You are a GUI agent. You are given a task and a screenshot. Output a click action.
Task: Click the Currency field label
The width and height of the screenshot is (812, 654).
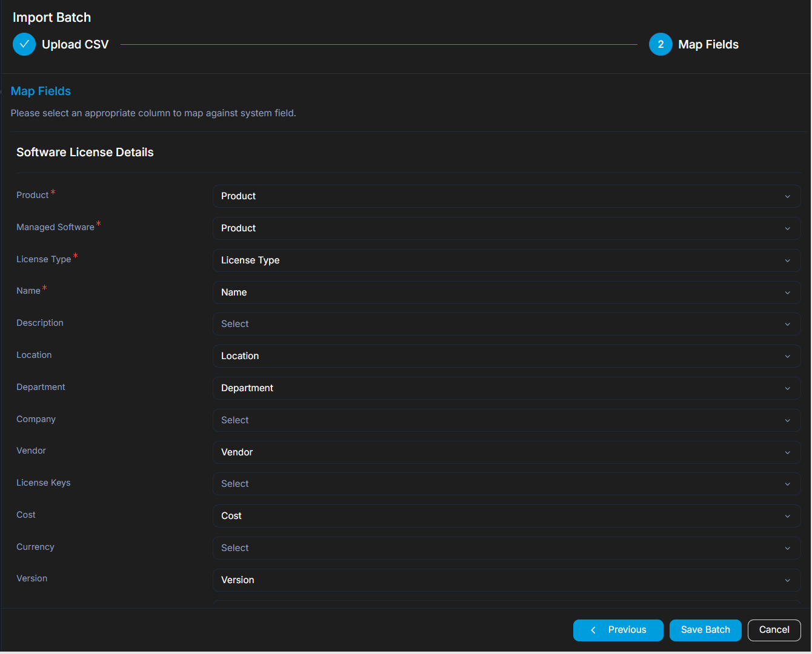35,547
